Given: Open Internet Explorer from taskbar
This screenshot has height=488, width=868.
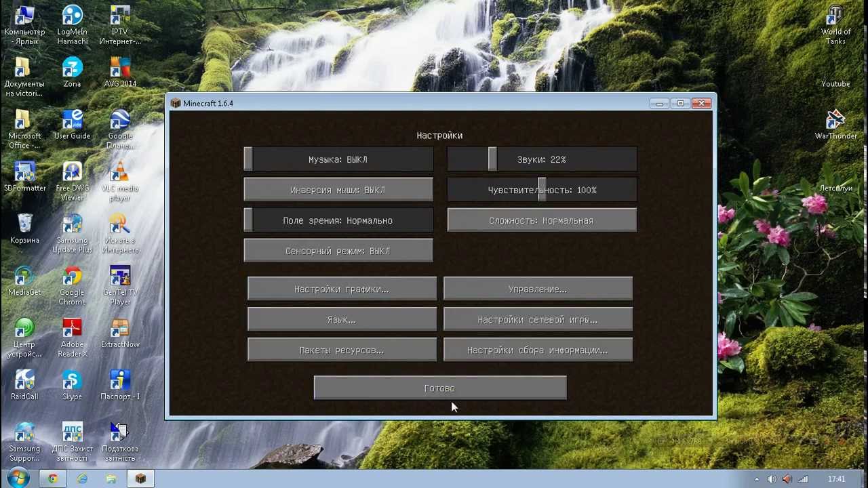Looking at the screenshot, I should click(82, 479).
